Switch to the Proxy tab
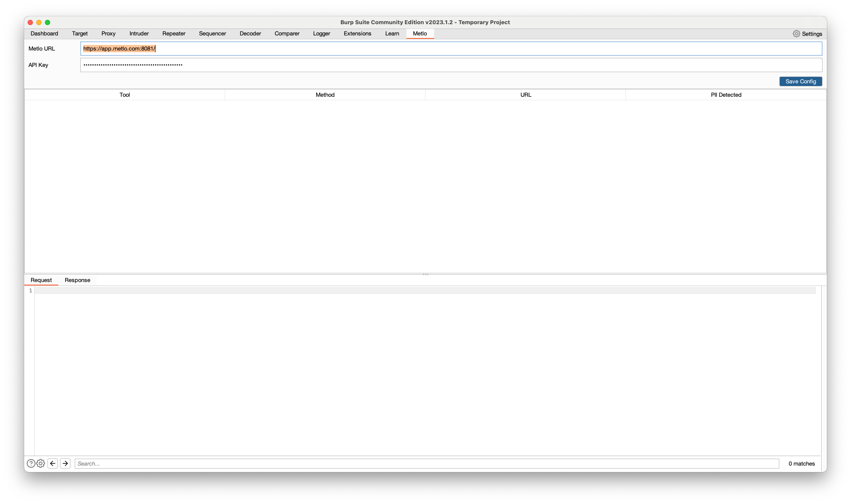The width and height of the screenshot is (851, 504). click(x=108, y=33)
